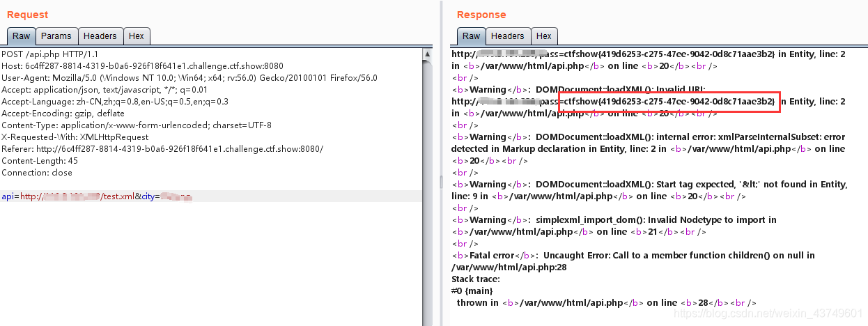The image size is (868, 326).
Task: Open the Request Params tab
Action: coord(56,36)
